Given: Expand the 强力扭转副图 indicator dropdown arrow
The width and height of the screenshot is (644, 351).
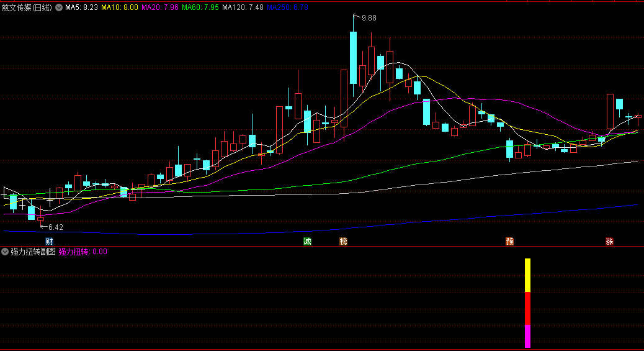Looking at the screenshot, I should pos(5,252).
